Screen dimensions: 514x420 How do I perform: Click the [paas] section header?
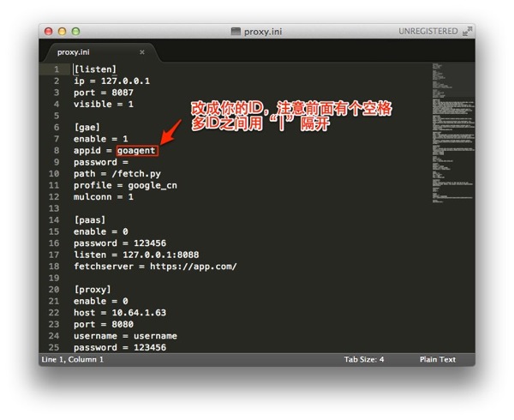click(x=89, y=220)
